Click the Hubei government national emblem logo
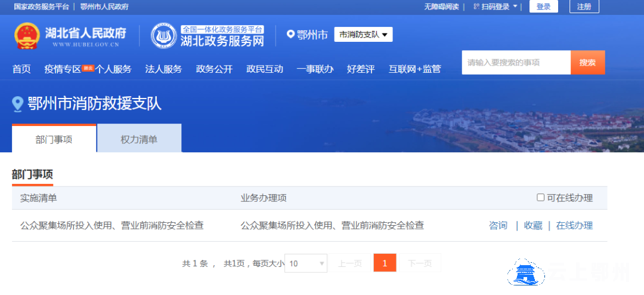This screenshot has height=295, width=644. click(27, 36)
